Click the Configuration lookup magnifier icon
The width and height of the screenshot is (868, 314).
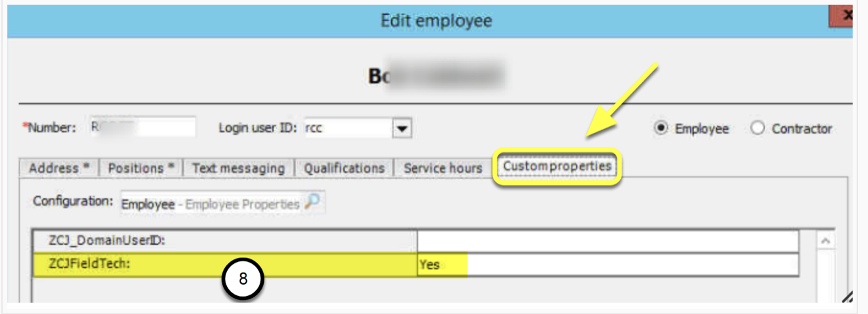[x=311, y=204]
